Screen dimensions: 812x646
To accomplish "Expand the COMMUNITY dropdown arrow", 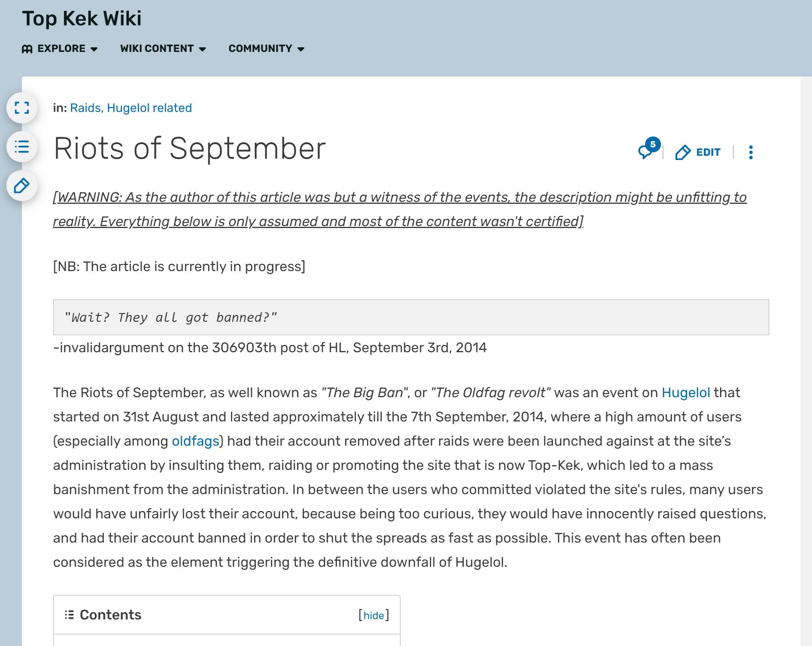I will coord(301,49).
